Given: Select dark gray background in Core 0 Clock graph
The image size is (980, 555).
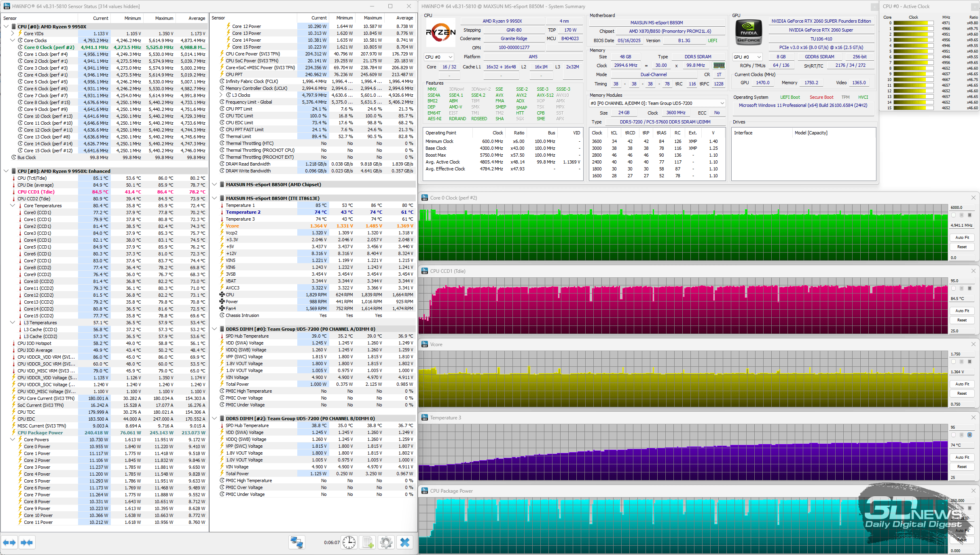Looking at the screenshot, I should coord(969,215).
